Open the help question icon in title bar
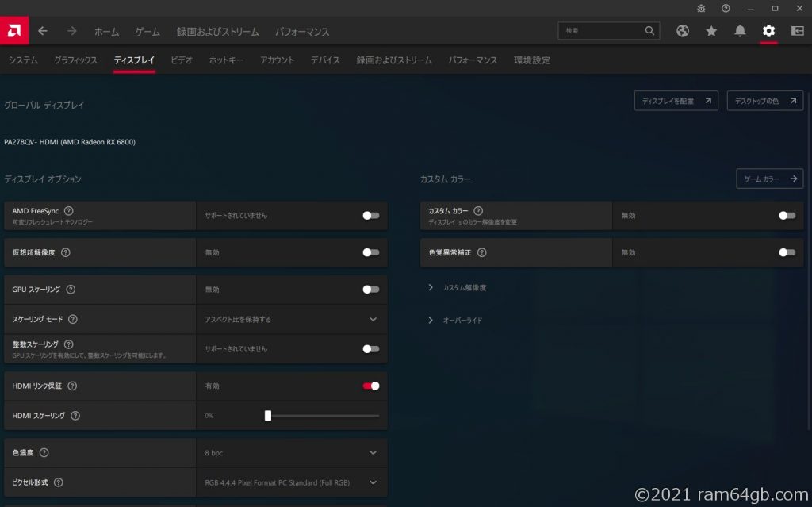812x507 pixels. [726, 8]
